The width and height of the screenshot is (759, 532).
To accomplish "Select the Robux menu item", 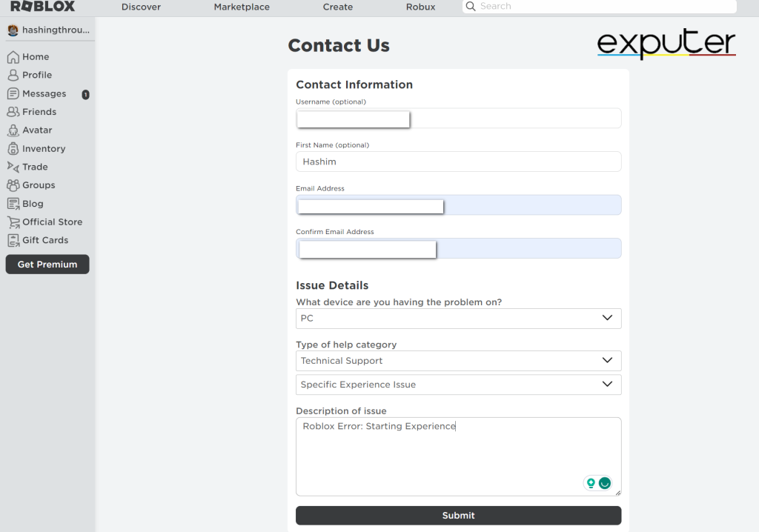I will 420,7.
